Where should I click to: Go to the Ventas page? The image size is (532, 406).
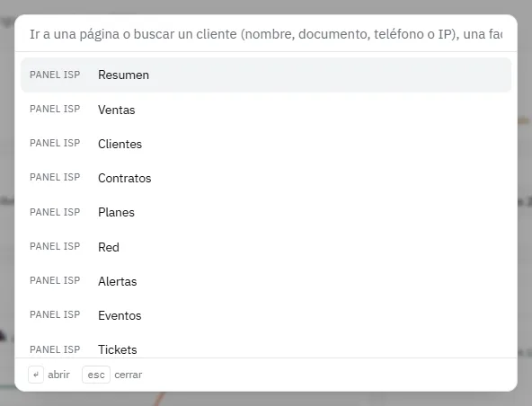[x=266, y=110]
